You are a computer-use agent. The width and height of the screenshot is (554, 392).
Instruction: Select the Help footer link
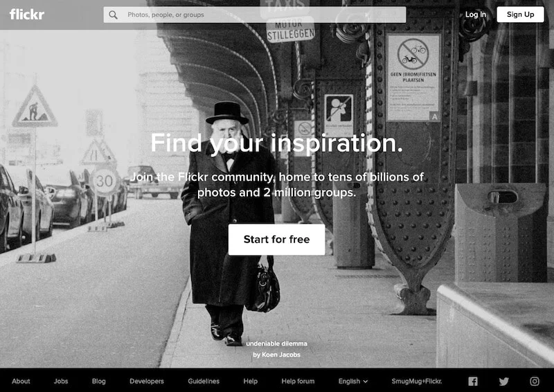250,381
